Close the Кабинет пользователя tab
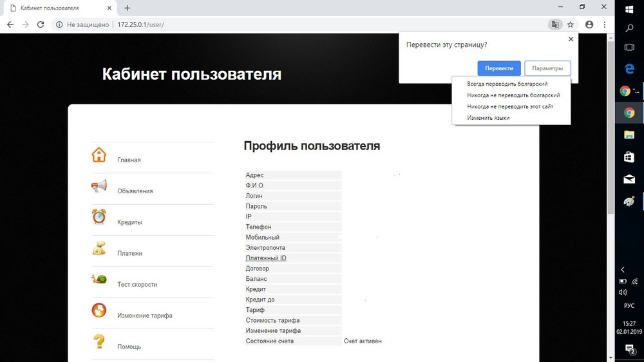644x362 pixels. coord(109,8)
